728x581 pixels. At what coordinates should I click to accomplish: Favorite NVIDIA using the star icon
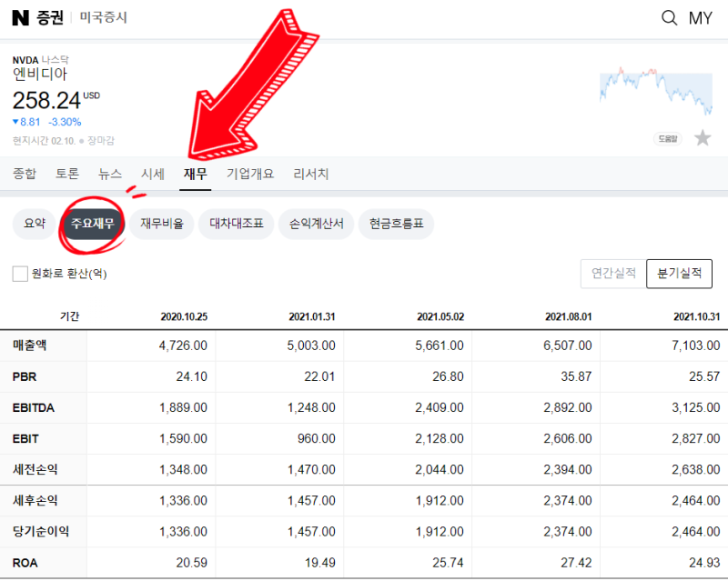click(x=703, y=136)
